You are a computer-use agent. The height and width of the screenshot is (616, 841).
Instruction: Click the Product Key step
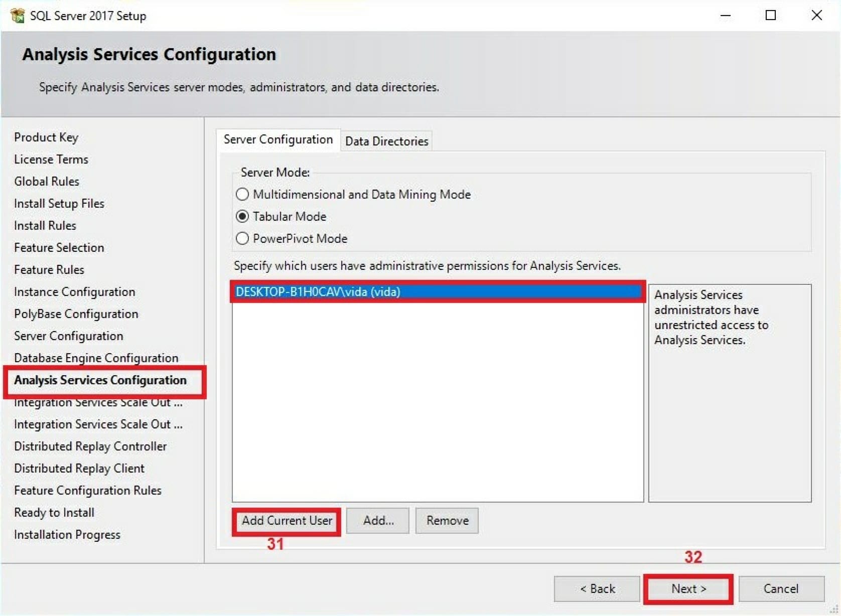[x=46, y=137]
